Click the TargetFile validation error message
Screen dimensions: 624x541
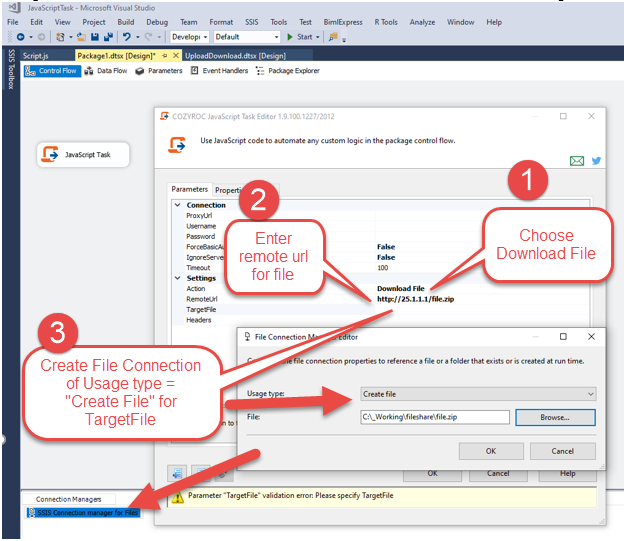click(x=291, y=496)
